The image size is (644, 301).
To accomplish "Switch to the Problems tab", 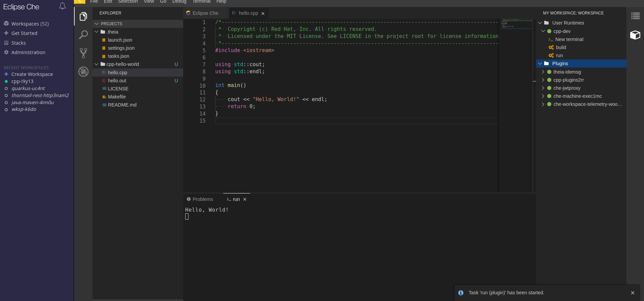I will (202, 199).
